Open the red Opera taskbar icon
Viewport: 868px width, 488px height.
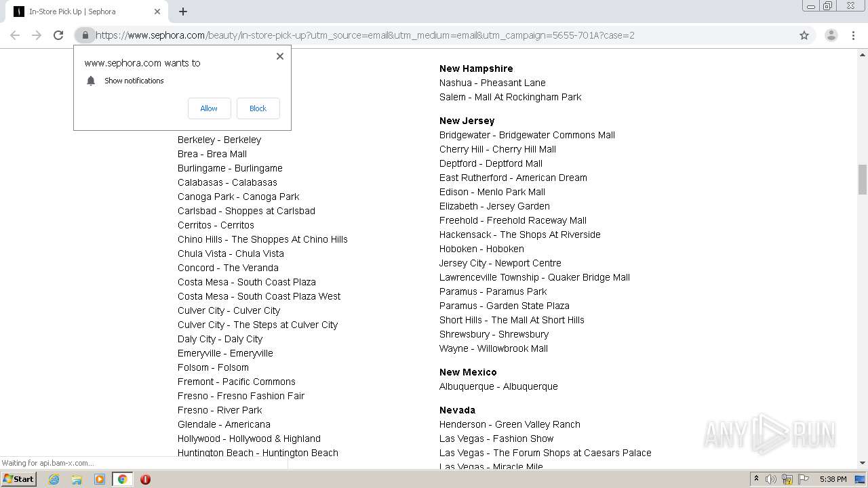click(145, 479)
